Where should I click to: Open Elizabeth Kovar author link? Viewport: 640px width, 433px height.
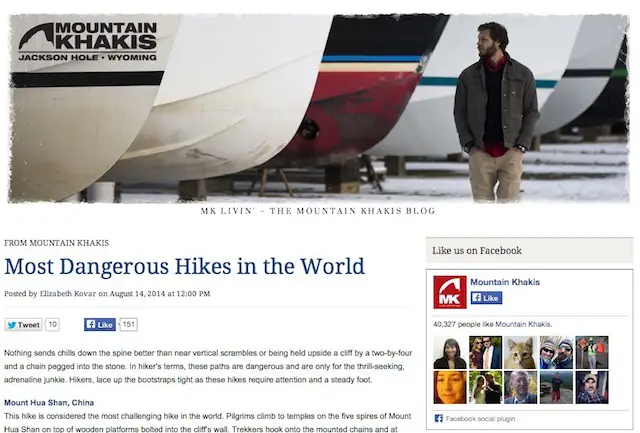68,293
